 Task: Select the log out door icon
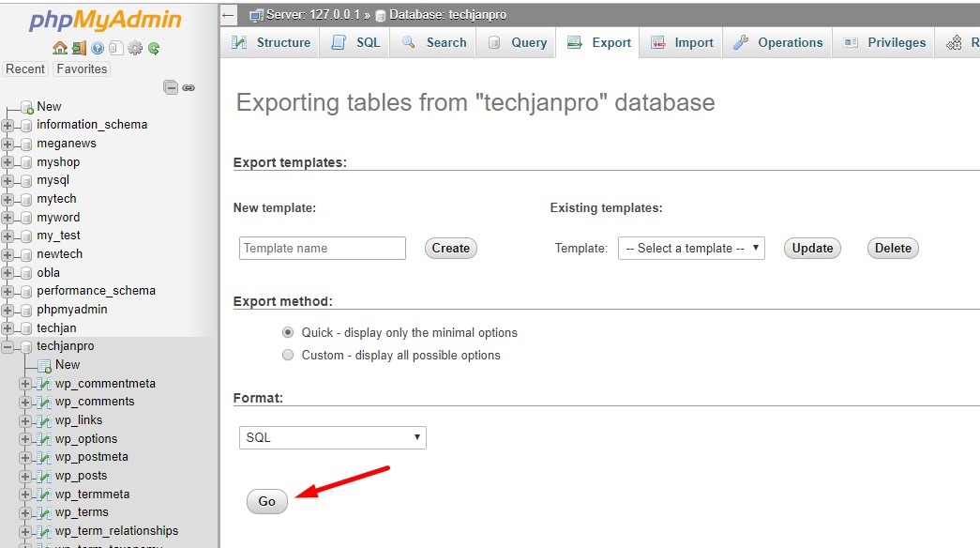click(79, 49)
